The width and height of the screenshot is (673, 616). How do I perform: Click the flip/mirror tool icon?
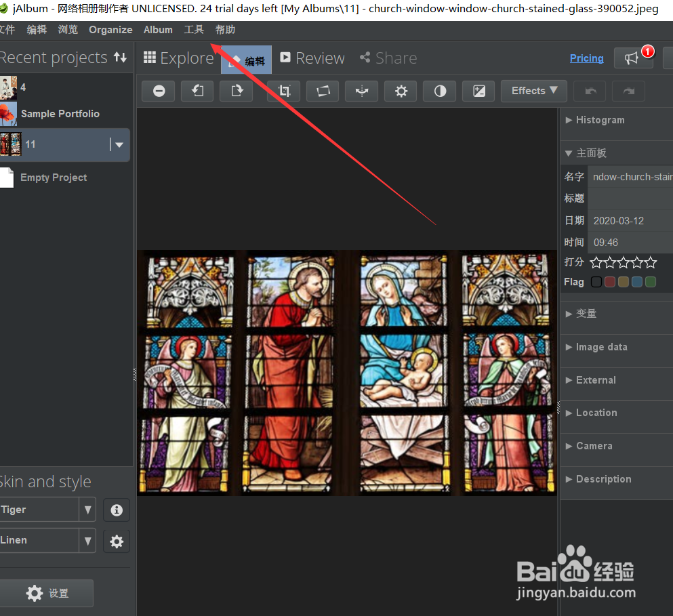pos(362,91)
